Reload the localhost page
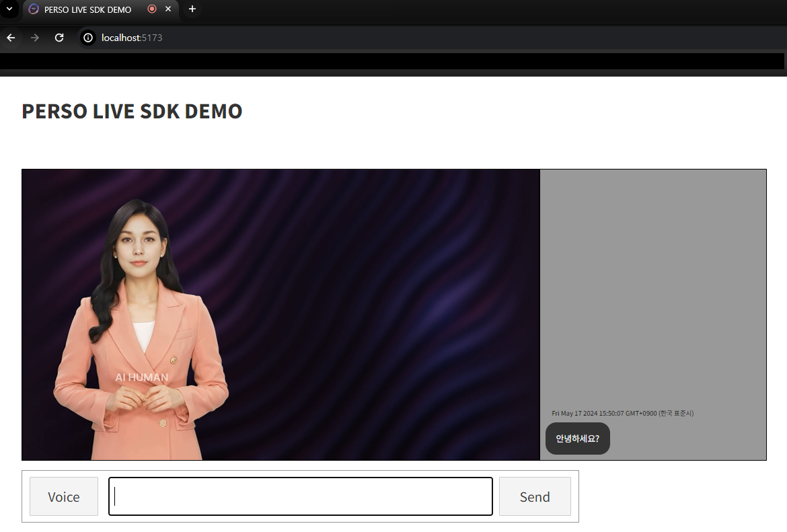Viewport: 787px width, 532px height. click(59, 38)
